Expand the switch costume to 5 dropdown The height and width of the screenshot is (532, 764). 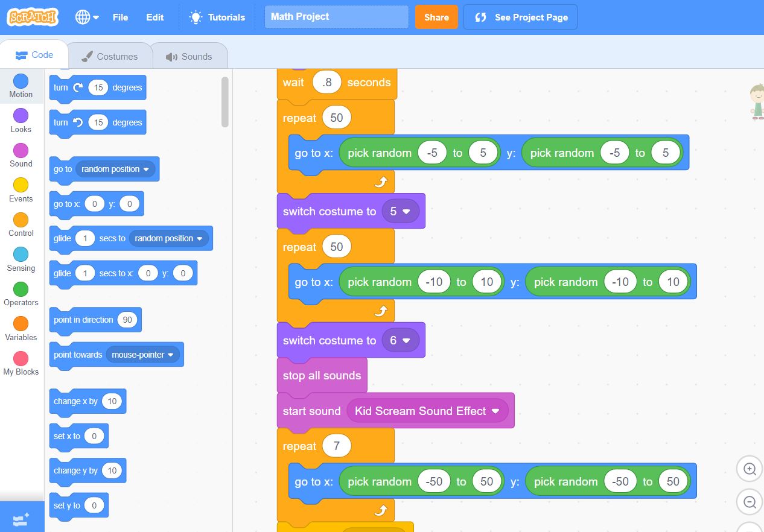pos(406,212)
